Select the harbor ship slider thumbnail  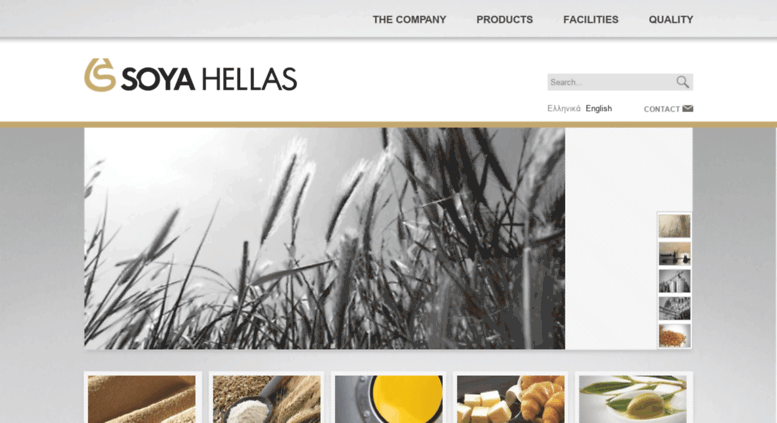(674, 254)
